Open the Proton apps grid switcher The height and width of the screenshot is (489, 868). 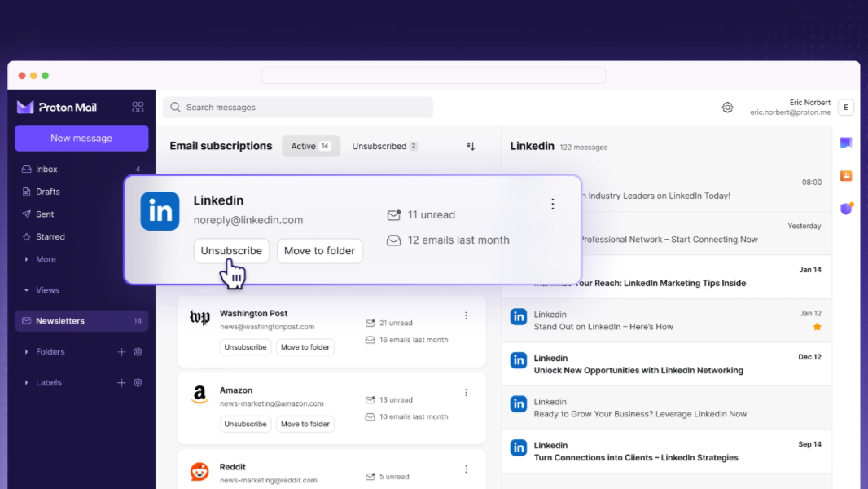point(138,107)
